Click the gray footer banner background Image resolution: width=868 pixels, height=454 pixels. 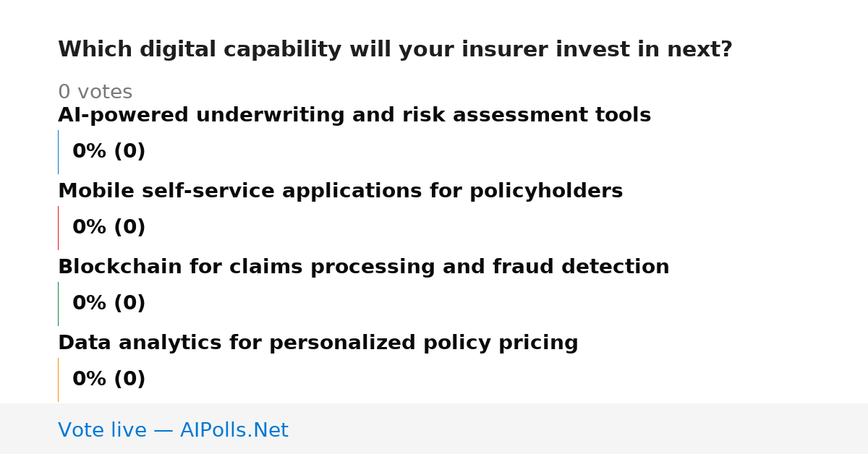point(579,429)
